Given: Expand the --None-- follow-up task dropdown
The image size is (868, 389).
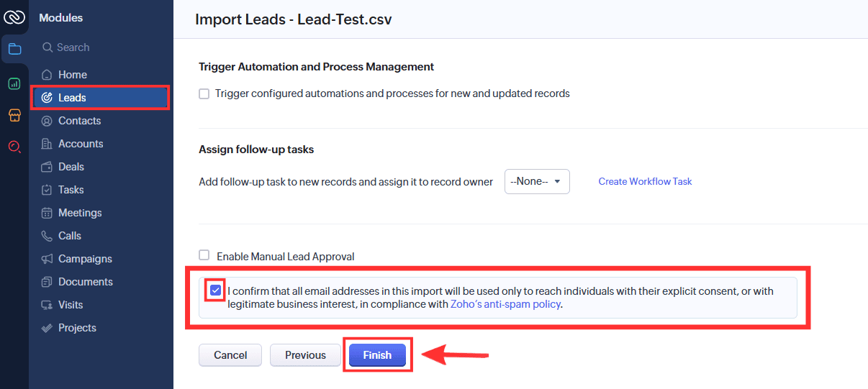Looking at the screenshot, I should coord(537,182).
